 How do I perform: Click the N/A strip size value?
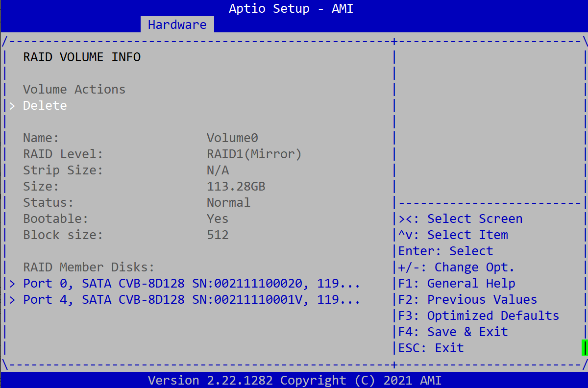click(218, 170)
